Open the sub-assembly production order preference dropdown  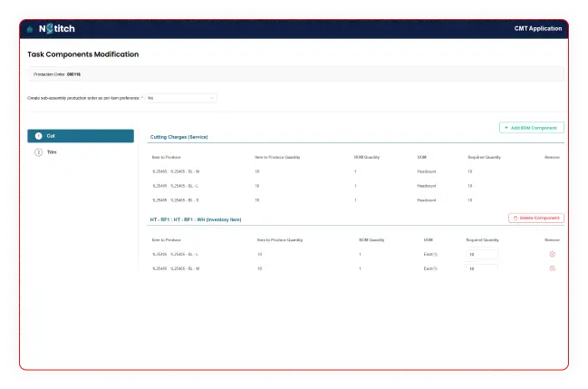(x=181, y=98)
